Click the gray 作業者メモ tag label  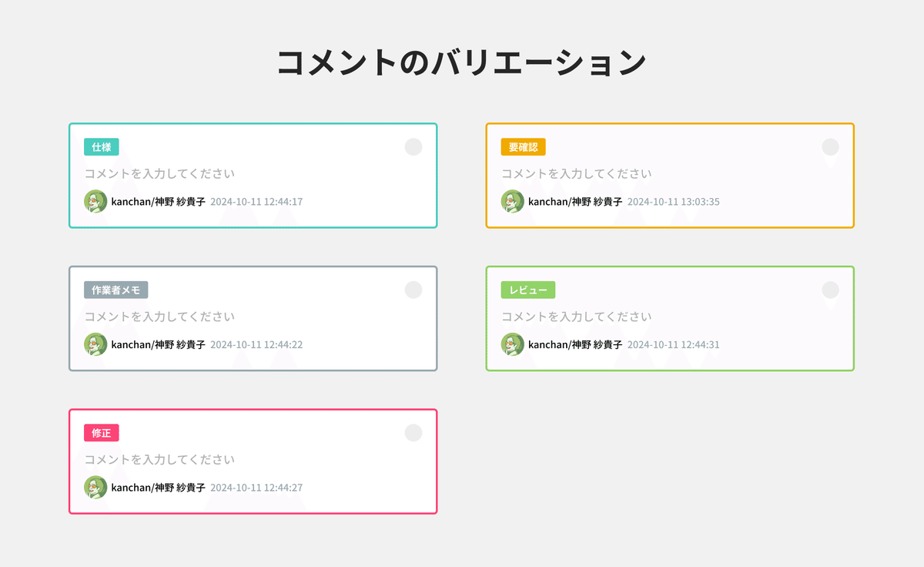[115, 290]
